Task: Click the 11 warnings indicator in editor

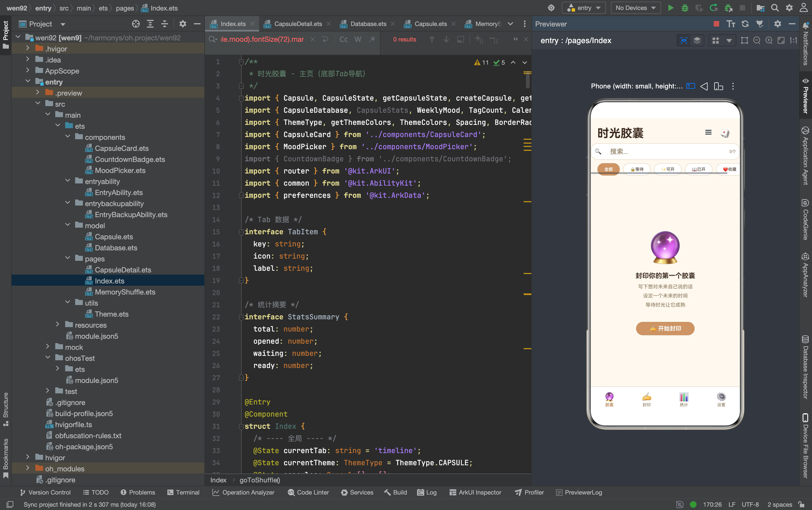Action: click(481, 62)
